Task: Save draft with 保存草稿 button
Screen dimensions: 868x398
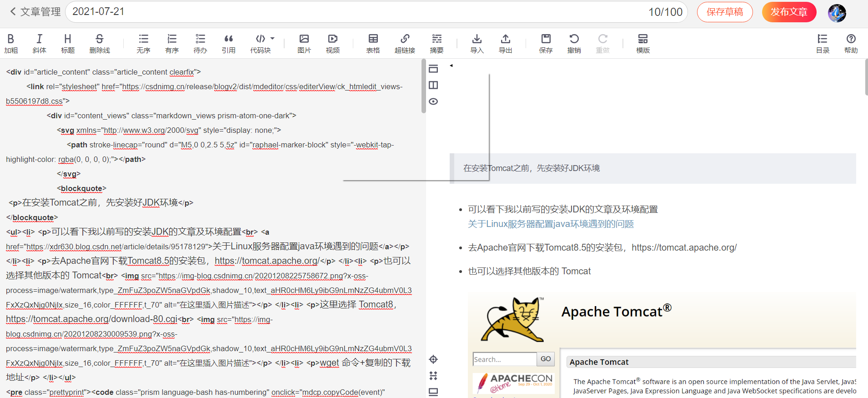Action: click(x=725, y=12)
